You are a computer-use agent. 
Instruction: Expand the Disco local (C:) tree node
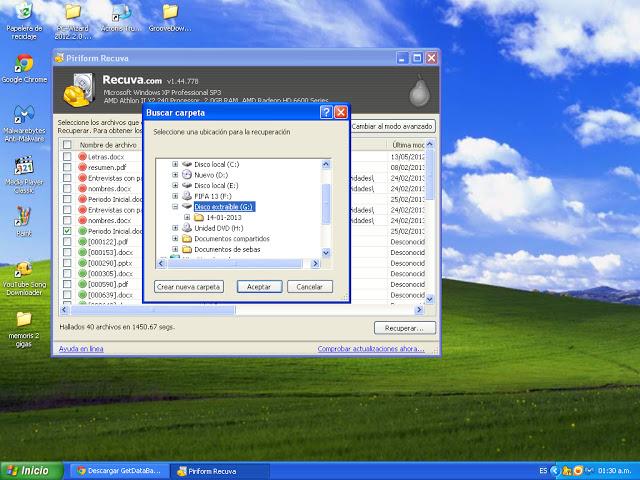click(175, 163)
